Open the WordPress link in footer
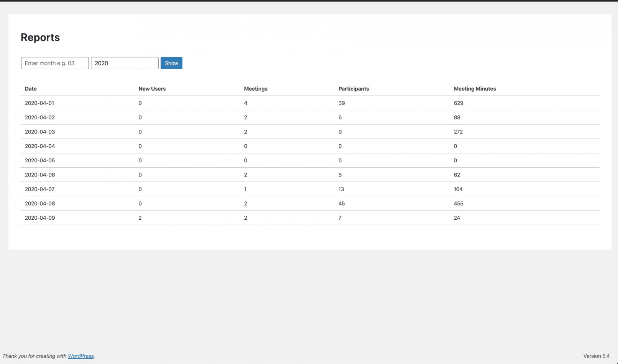The image size is (618, 364). point(80,356)
